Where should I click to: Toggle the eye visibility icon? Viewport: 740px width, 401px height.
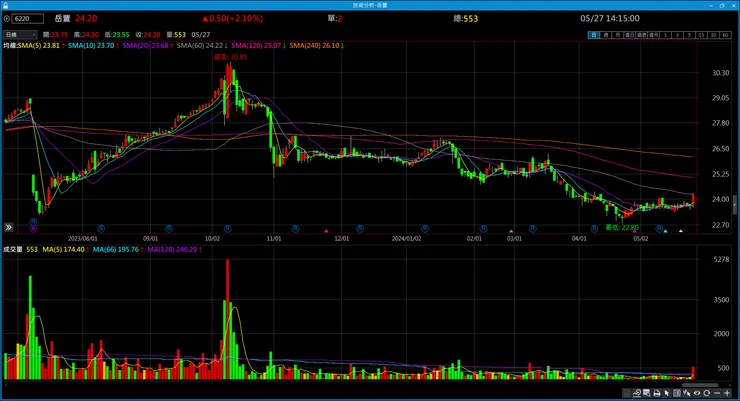tap(697, 393)
